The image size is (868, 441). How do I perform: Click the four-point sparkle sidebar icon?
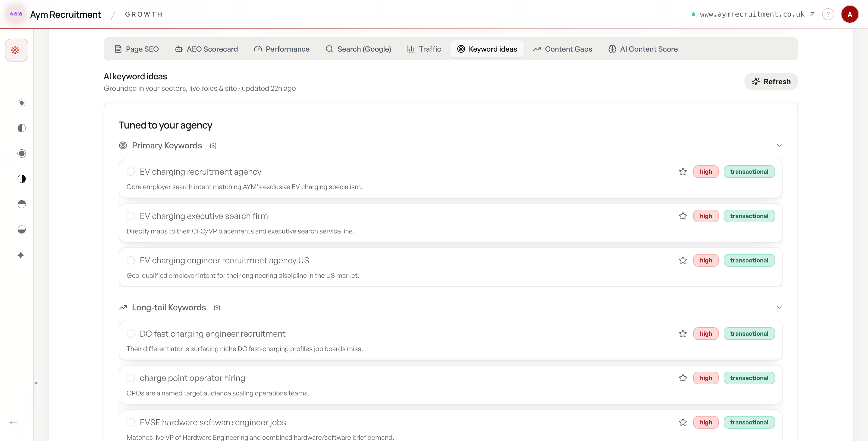pos(21,255)
